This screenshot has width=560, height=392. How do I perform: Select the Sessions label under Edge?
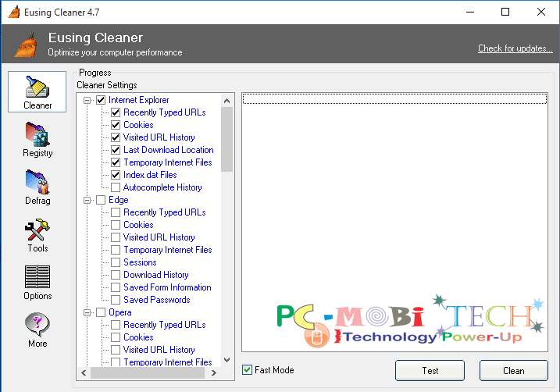tap(140, 262)
